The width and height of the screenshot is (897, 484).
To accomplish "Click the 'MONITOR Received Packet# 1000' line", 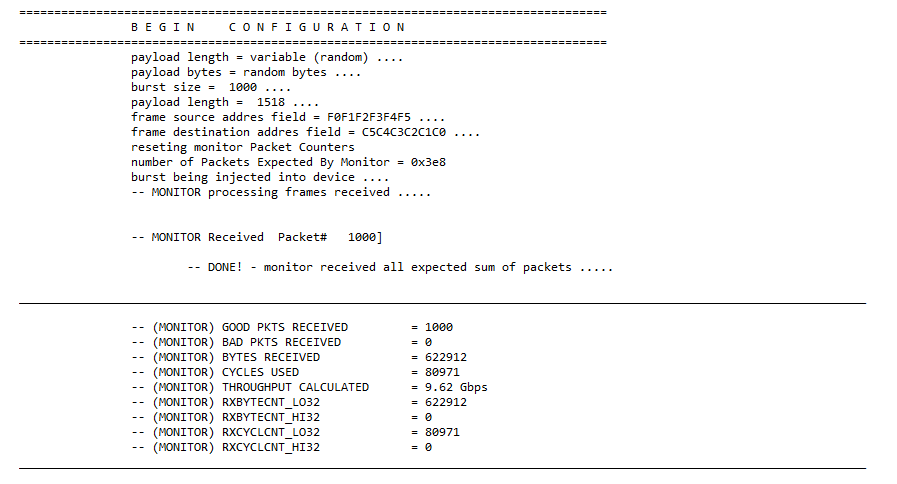I will click(257, 237).
